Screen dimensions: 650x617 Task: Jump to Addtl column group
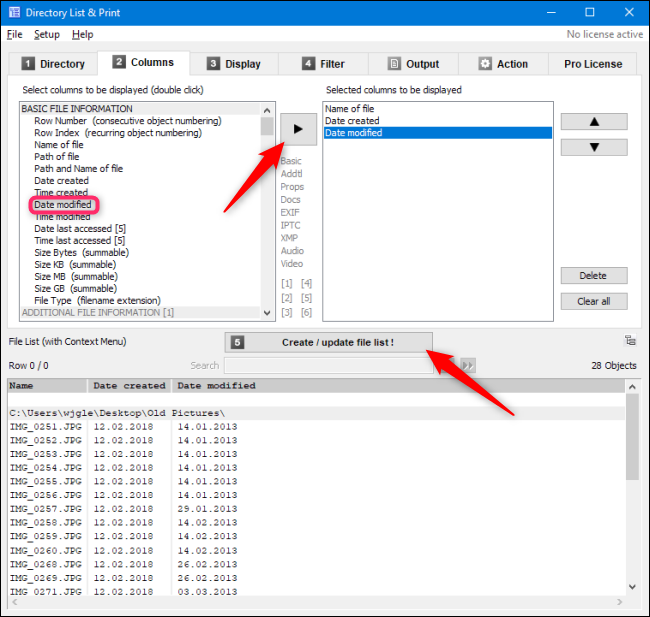[291, 174]
